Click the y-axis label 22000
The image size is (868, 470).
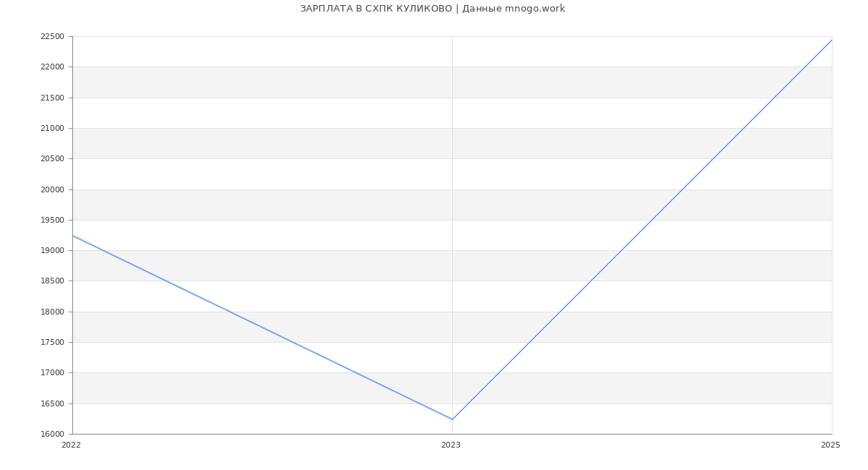click(52, 67)
